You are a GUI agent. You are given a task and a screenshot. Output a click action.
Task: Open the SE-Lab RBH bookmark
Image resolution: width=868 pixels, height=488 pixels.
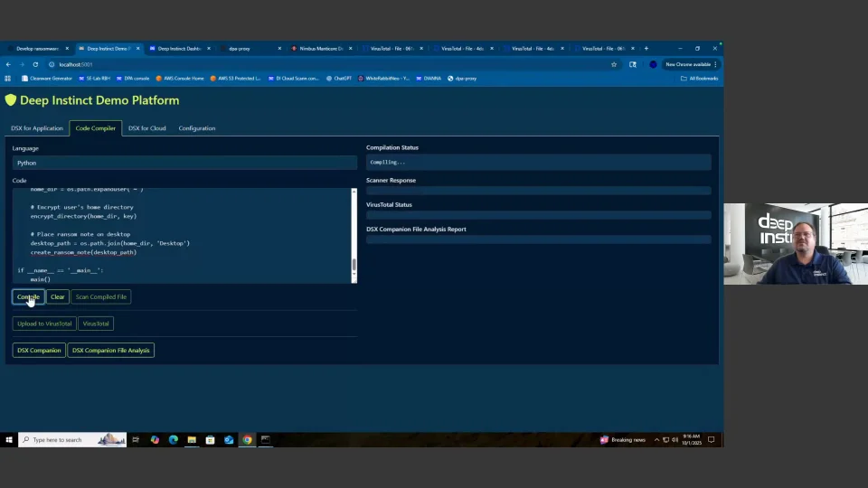pyautogui.click(x=94, y=79)
